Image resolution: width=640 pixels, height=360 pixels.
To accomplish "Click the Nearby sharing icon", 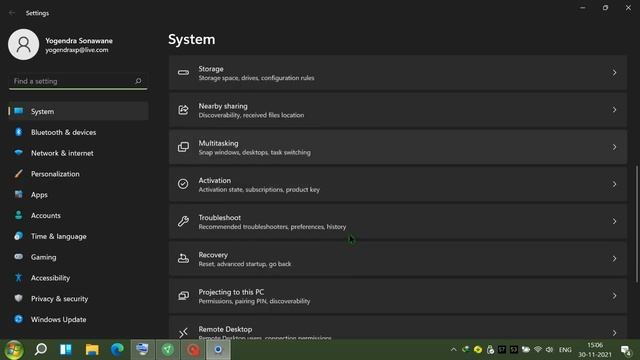I will [183, 110].
